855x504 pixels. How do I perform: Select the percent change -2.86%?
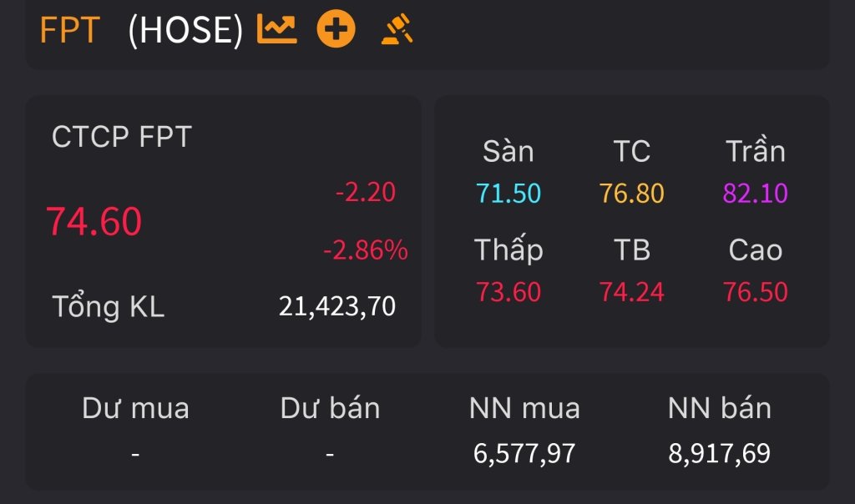click(x=366, y=250)
